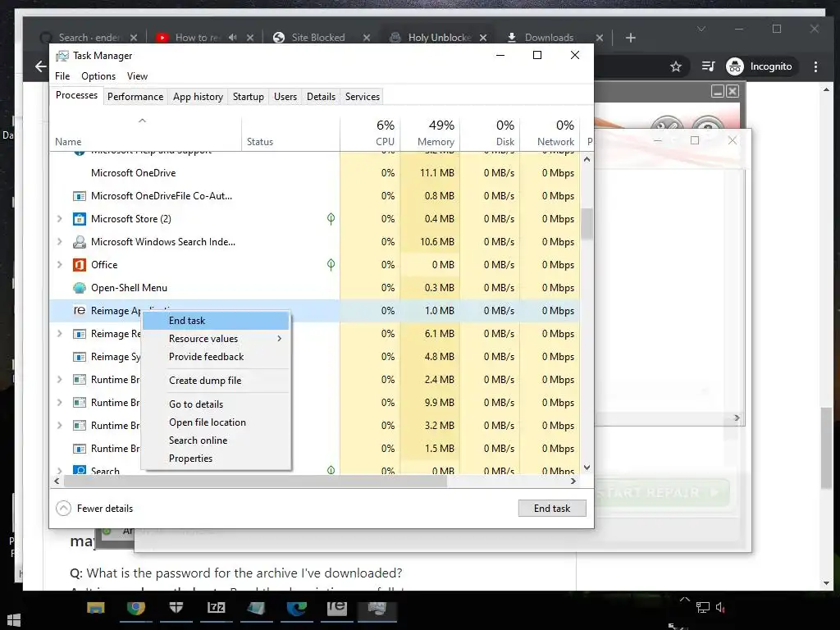This screenshot has height=630, width=840.
Task: Select Open file location
Action: tap(216, 422)
